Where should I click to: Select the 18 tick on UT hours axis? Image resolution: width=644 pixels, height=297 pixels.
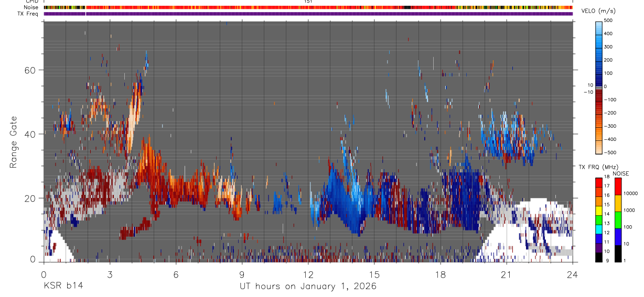coord(440,274)
